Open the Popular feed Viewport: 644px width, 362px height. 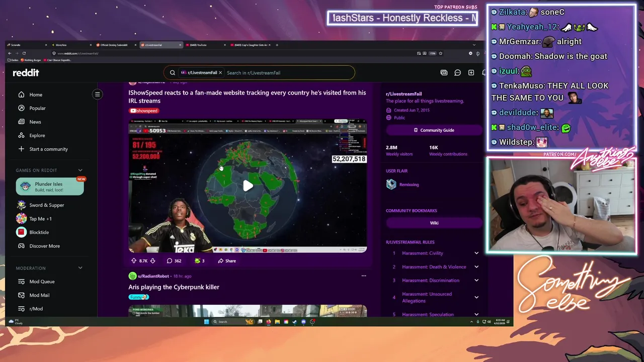pyautogui.click(x=32, y=108)
